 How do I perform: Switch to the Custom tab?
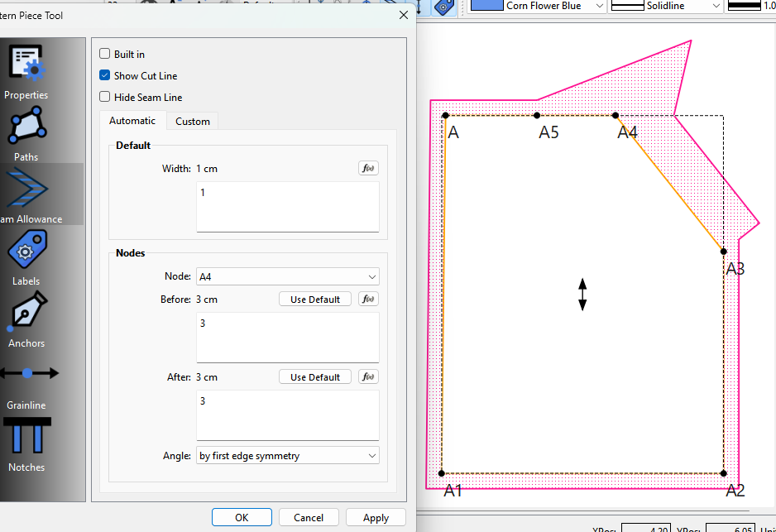click(x=193, y=122)
